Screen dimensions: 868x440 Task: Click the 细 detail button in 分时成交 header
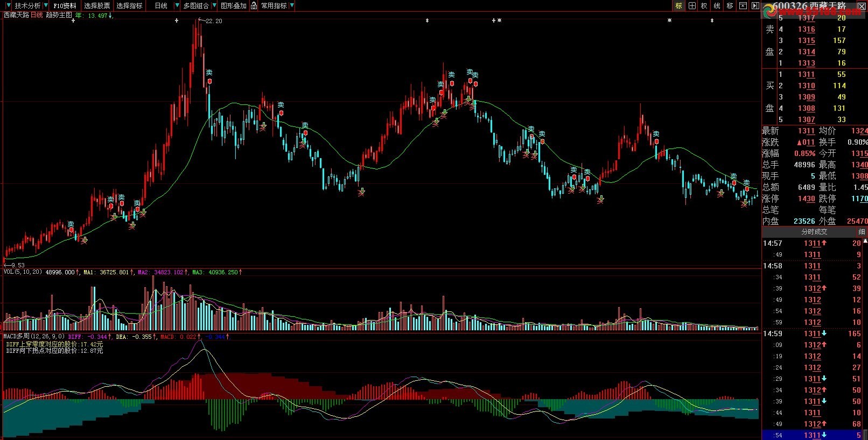click(x=862, y=232)
